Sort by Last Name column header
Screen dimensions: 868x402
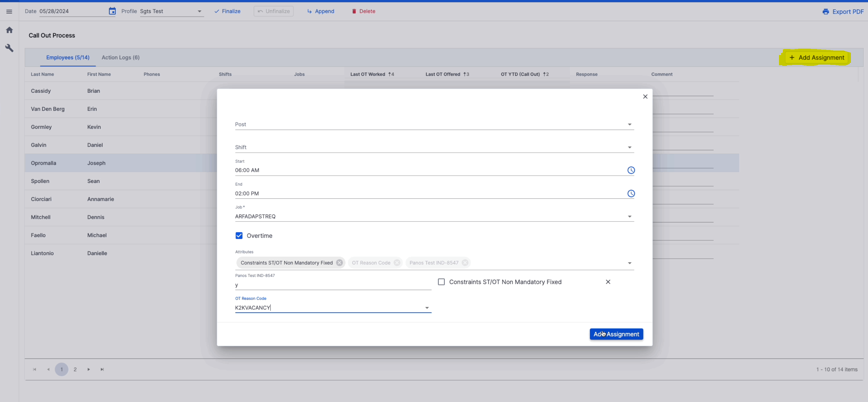(43, 75)
